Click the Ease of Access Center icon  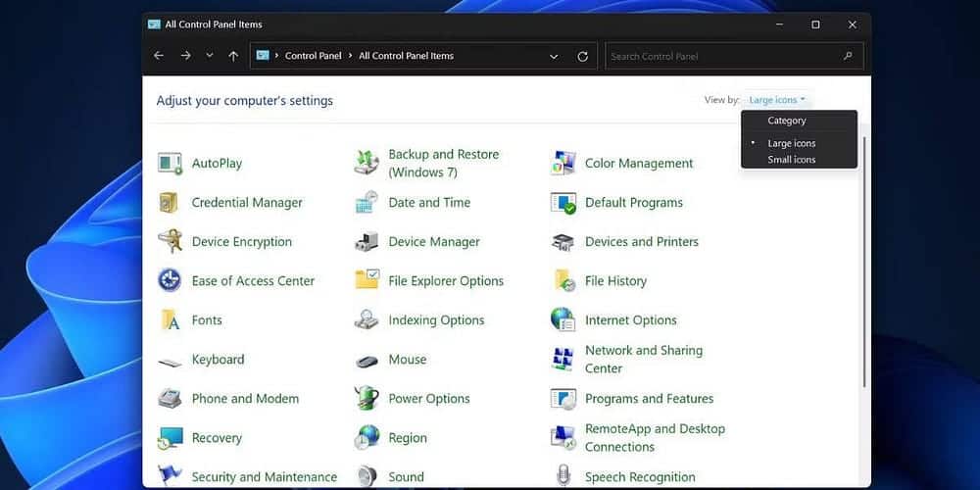[170, 280]
